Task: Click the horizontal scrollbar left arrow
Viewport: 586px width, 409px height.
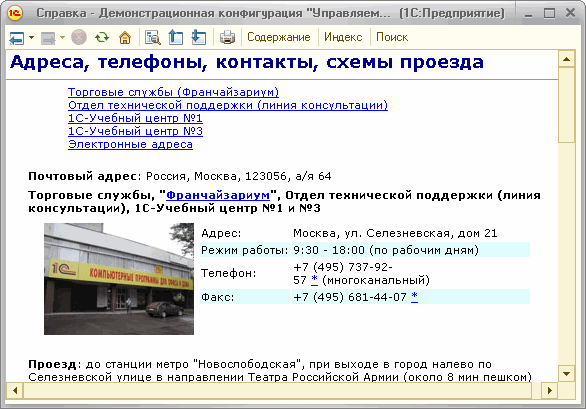Action: [x=15, y=391]
